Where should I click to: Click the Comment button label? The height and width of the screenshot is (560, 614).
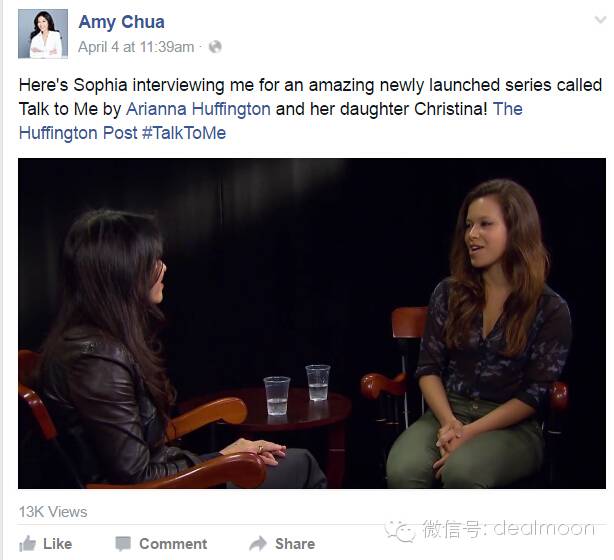pos(173,544)
